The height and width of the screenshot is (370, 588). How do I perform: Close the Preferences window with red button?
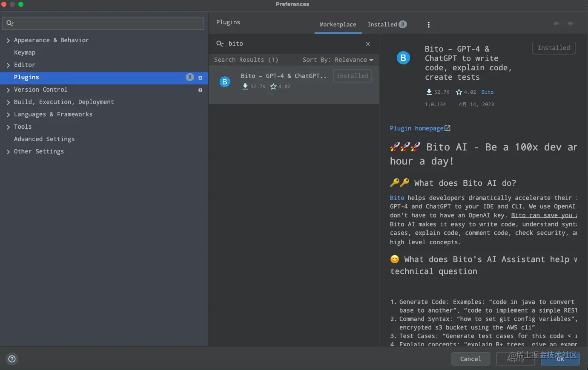coord(4,4)
